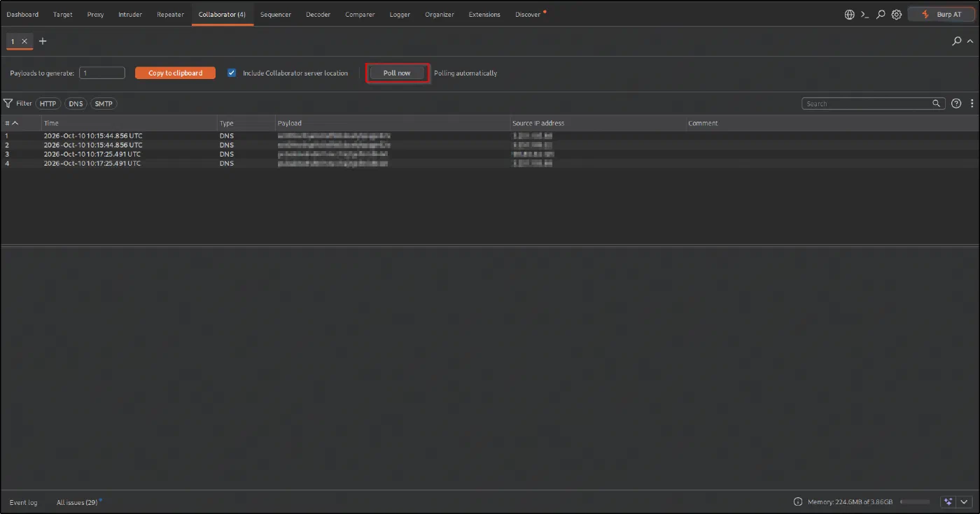Click the Burp AT button
Screen dimensions: 980x514
[942, 14]
